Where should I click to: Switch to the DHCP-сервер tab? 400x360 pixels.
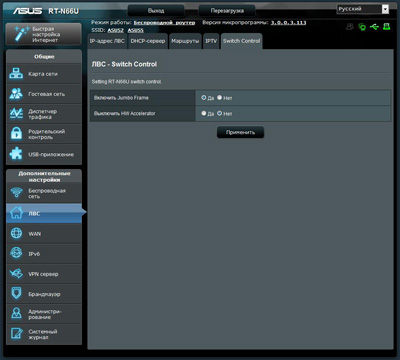pos(148,41)
